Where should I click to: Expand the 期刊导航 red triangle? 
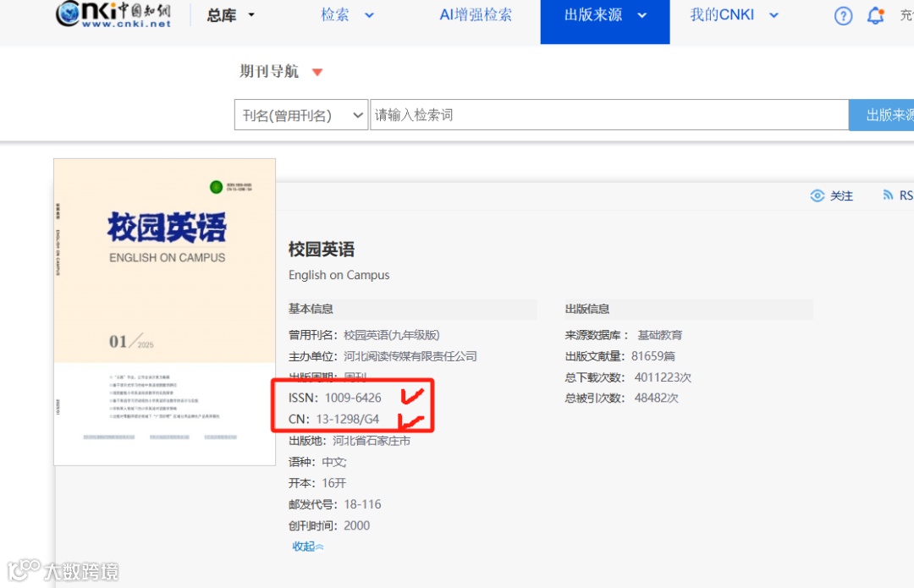tap(317, 72)
